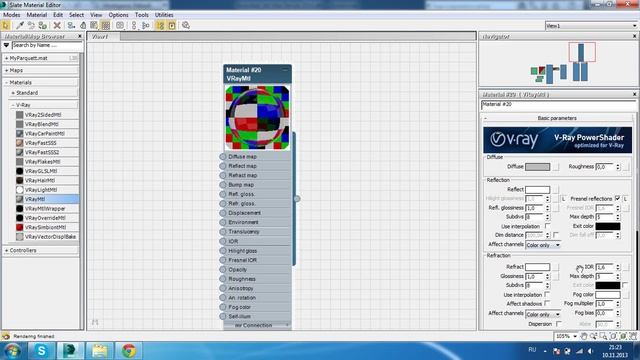Viewport: 640px width, 360px height.
Task: Click Zoom Extents Selected icon
Action: [623, 336]
